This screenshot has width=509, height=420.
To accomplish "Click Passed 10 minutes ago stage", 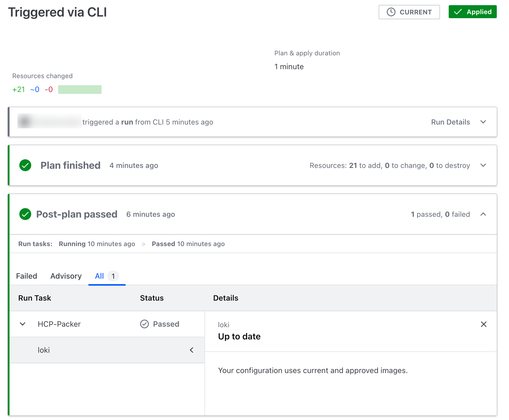I will (188, 244).
